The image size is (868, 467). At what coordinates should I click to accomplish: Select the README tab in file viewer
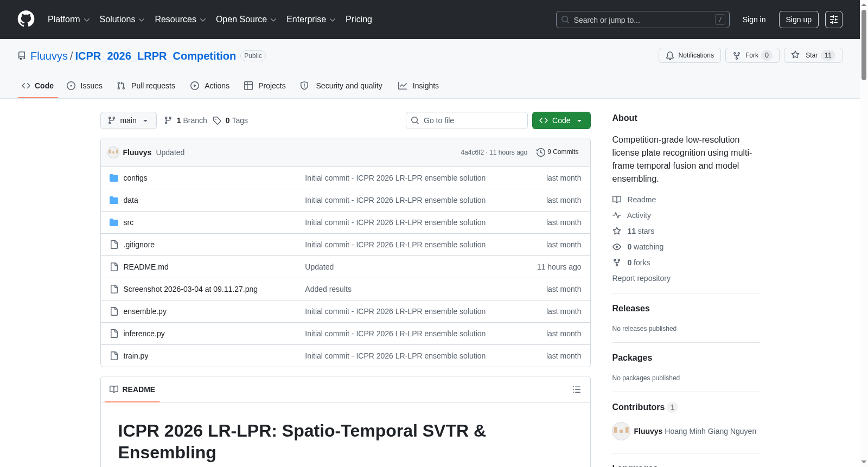click(x=132, y=389)
